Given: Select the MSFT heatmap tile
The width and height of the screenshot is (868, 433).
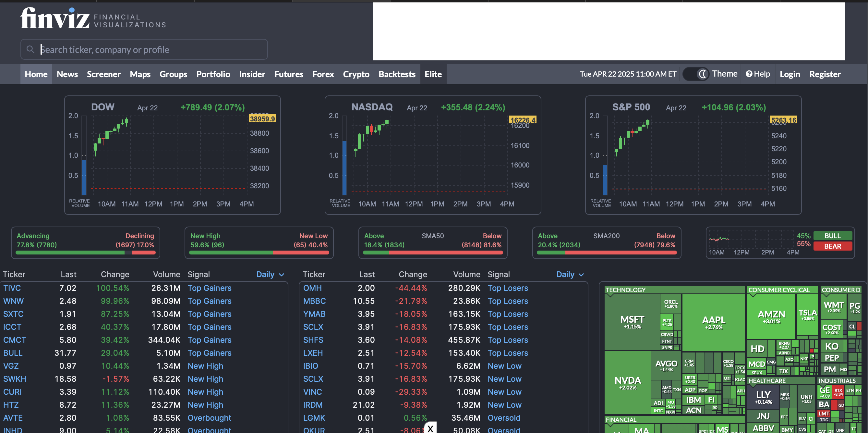Looking at the screenshot, I should pyautogui.click(x=632, y=321).
